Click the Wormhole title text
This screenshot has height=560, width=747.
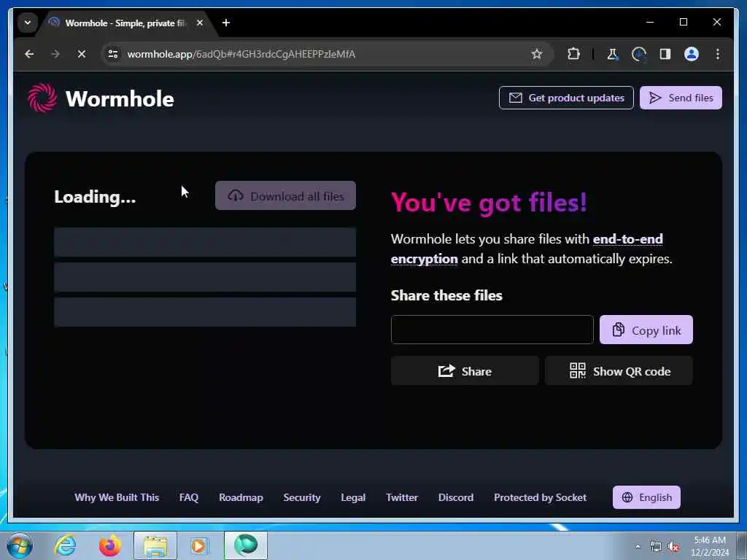tap(120, 99)
